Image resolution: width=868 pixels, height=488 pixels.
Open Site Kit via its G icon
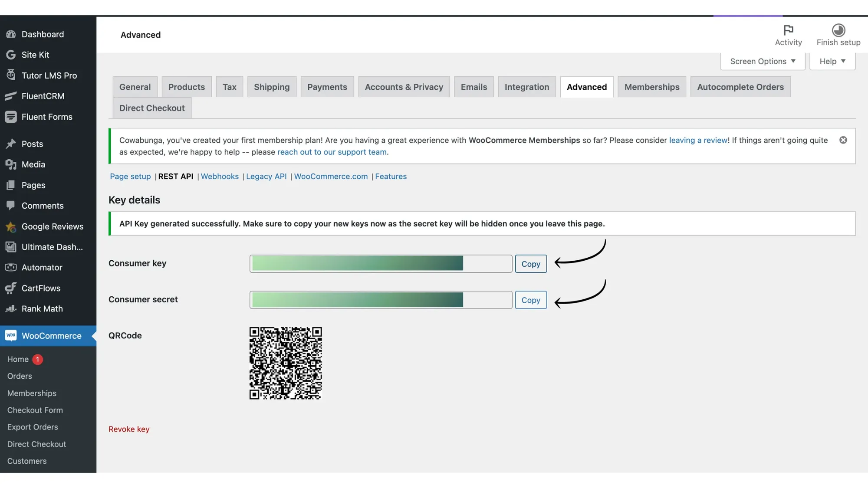tap(11, 55)
